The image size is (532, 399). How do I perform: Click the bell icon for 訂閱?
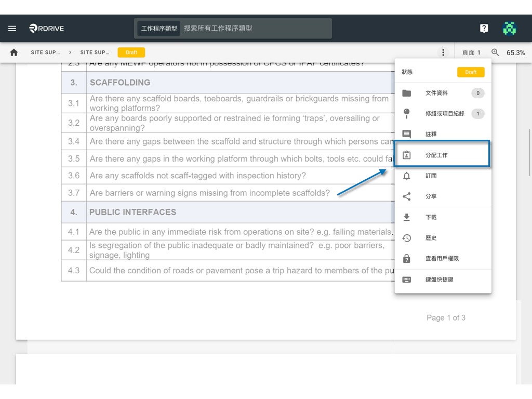(x=406, y=176)
